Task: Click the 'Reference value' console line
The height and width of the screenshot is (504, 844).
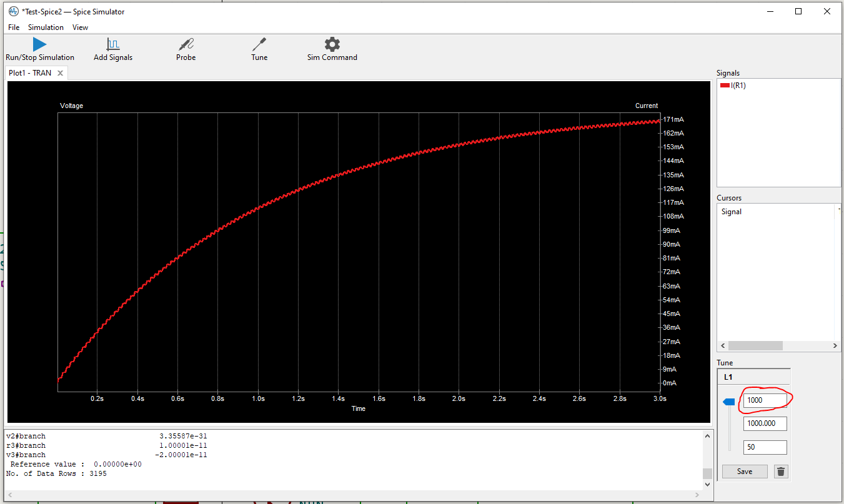Action: pos(76,464)
